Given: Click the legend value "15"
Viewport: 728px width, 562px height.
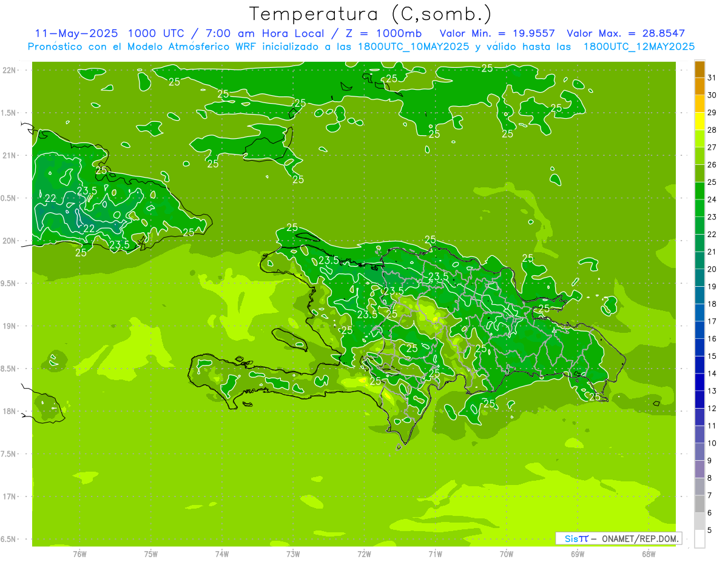Looking at the screenshot, I should pos(712,356).
